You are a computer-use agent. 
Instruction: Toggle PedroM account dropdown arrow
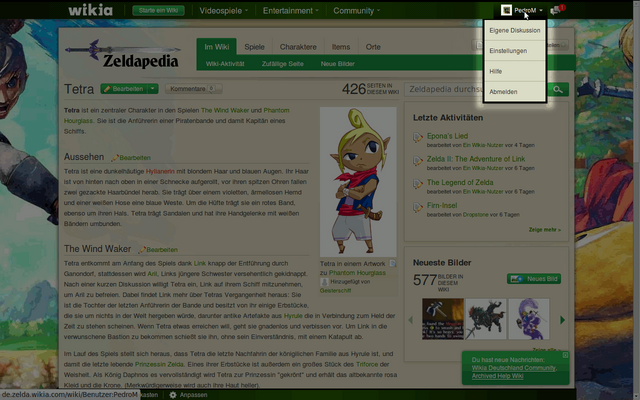point(541,11)
